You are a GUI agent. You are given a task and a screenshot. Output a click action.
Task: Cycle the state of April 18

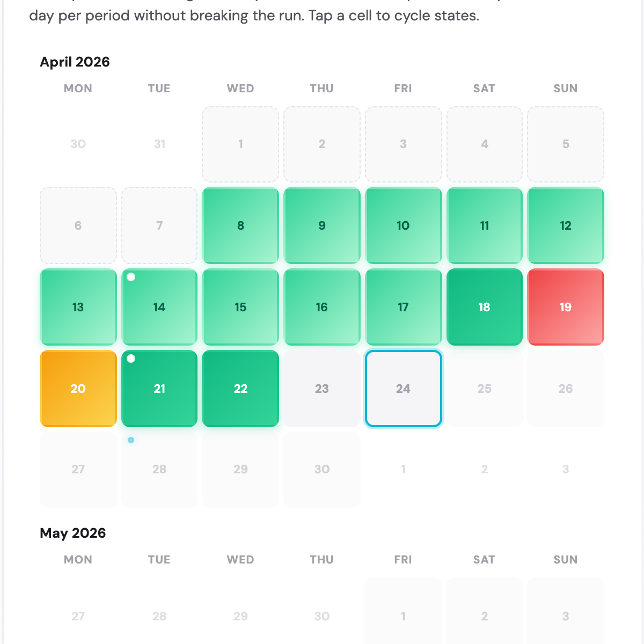[x=484, y=307]
